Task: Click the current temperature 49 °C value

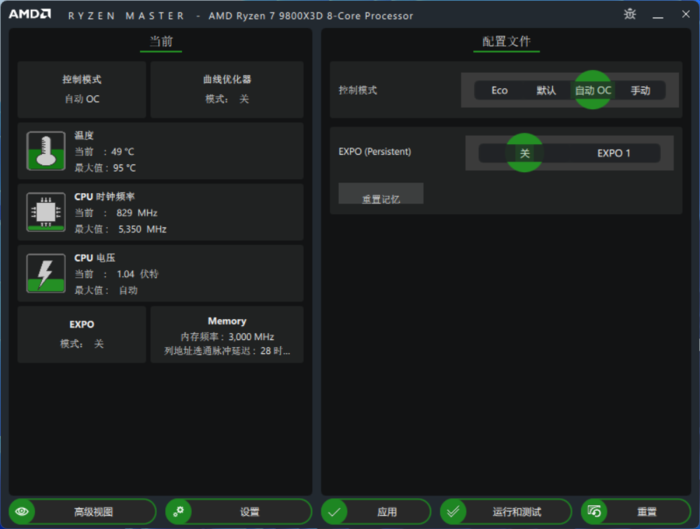Action: click(x=122, y=152)
